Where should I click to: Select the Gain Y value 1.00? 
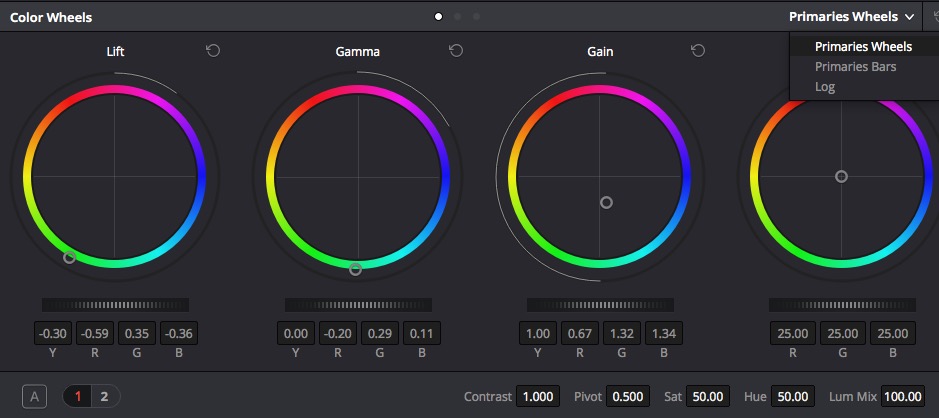tap(538, 333)
